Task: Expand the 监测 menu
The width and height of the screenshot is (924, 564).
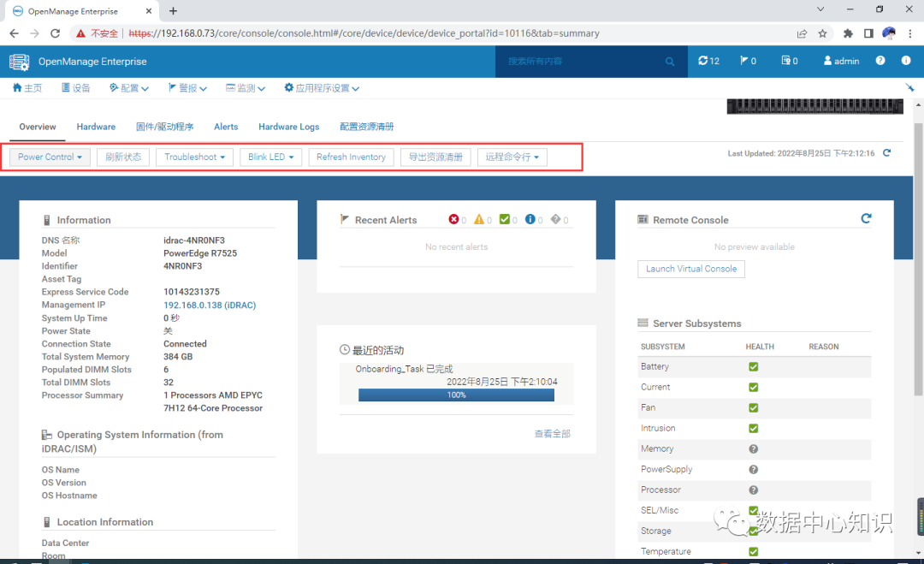Action: 246,88
